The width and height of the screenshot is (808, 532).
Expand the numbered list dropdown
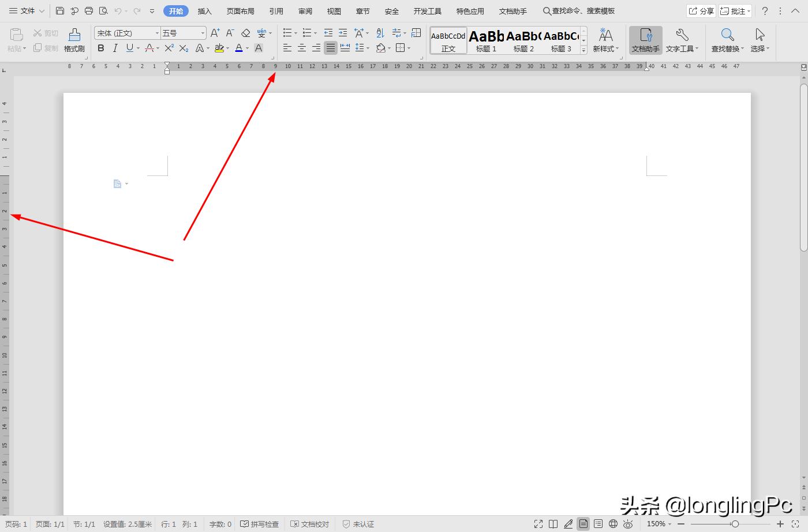pos(315,33)
